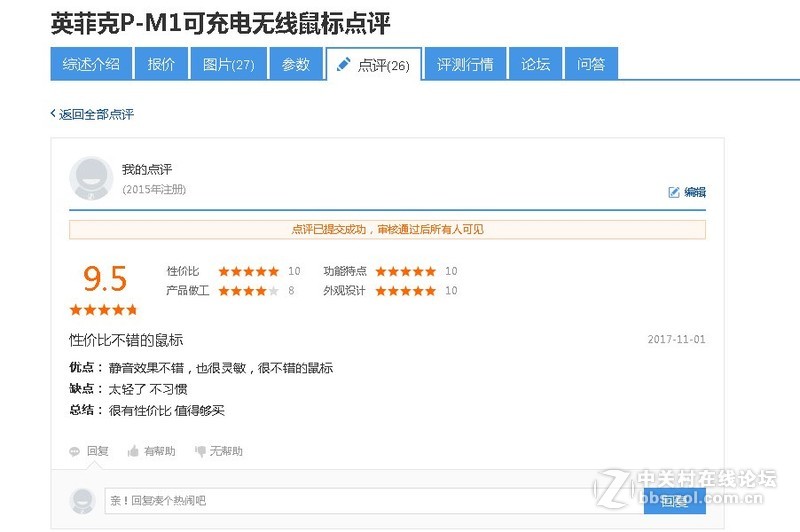The image size is (800, 532).
Task: Go to the 论坛 tab
Action: tap(535, 64)
